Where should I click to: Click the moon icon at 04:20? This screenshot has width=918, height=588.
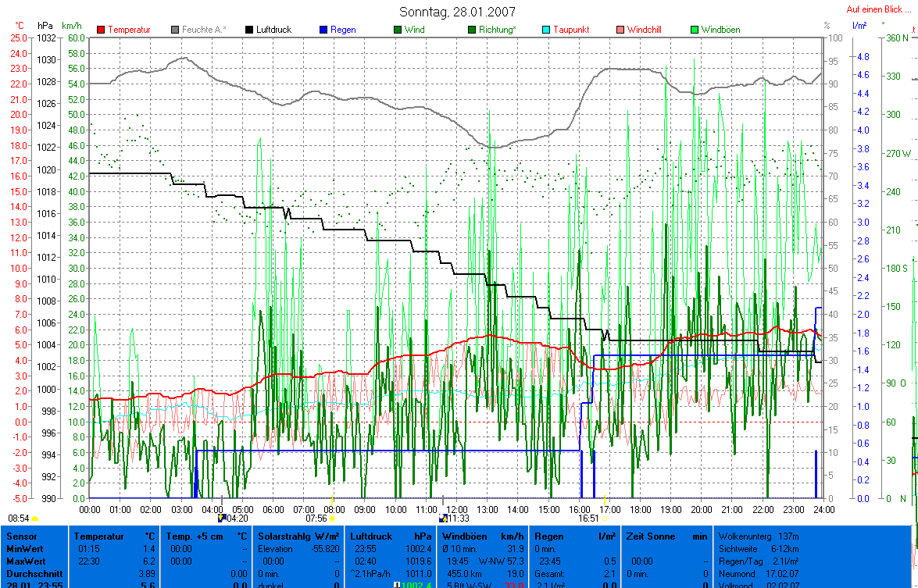click(x=221, y=518)
